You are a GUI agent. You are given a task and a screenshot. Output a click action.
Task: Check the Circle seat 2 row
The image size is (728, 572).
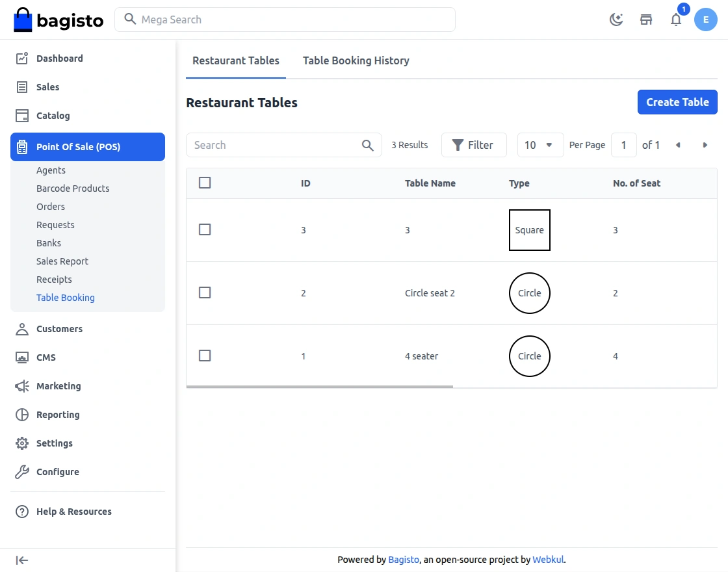(205, 292)
